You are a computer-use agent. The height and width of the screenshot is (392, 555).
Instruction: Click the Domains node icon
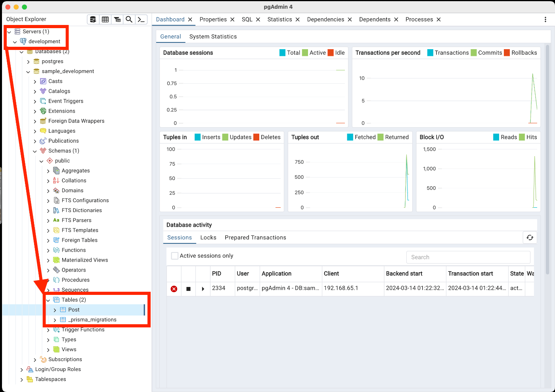coord(56,190)
